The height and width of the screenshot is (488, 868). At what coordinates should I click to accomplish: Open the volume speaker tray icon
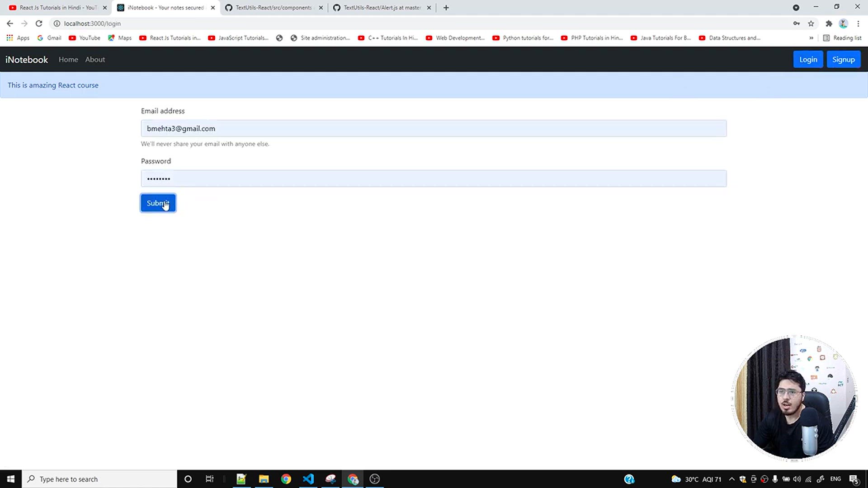click(x=797, y=479)
